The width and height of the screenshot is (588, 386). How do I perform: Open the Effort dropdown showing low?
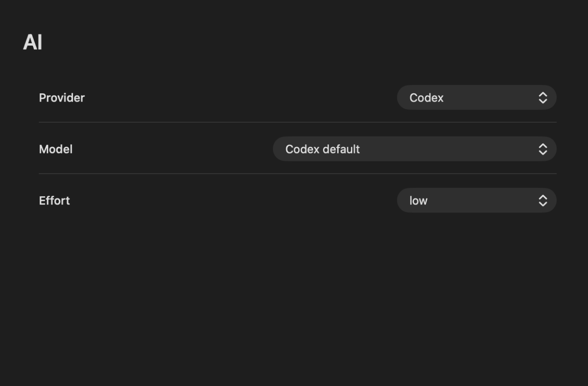(x=476, y=200)
